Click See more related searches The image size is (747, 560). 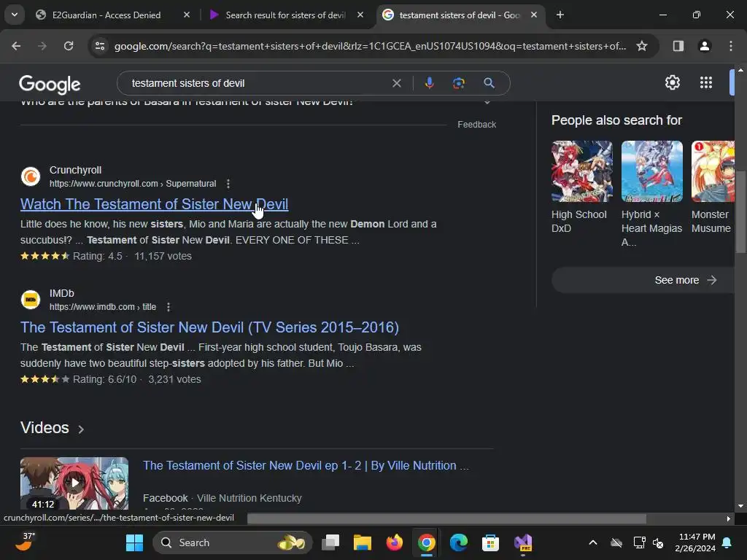click(643, 281)
